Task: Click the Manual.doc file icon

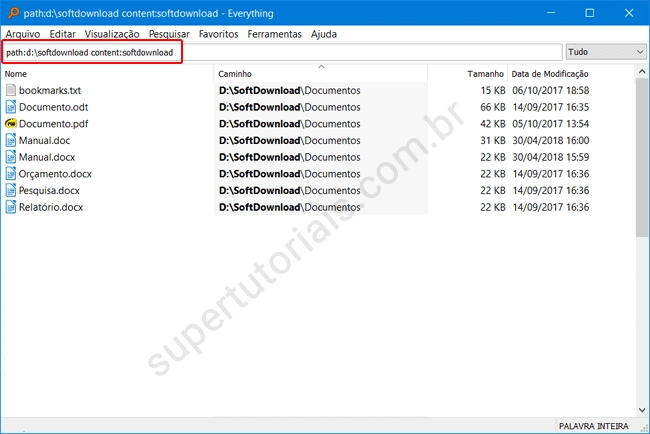Action: [x=11, y=141]
